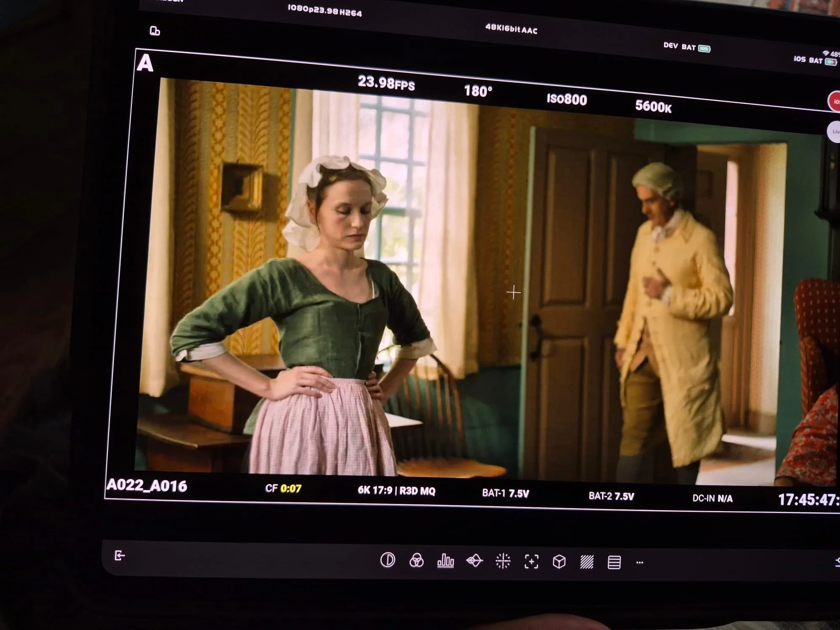Change the 23.98FPS frame rate setting

click(x=386, y=83)
